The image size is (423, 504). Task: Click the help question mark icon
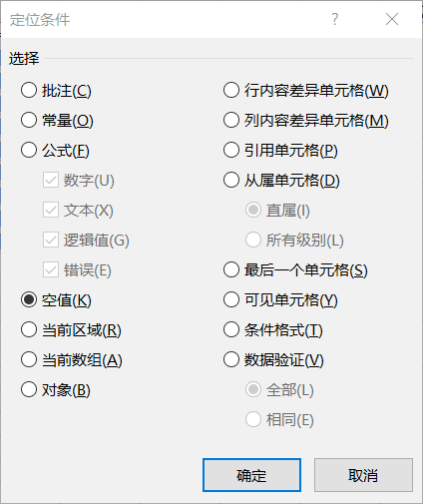(335, 19)
